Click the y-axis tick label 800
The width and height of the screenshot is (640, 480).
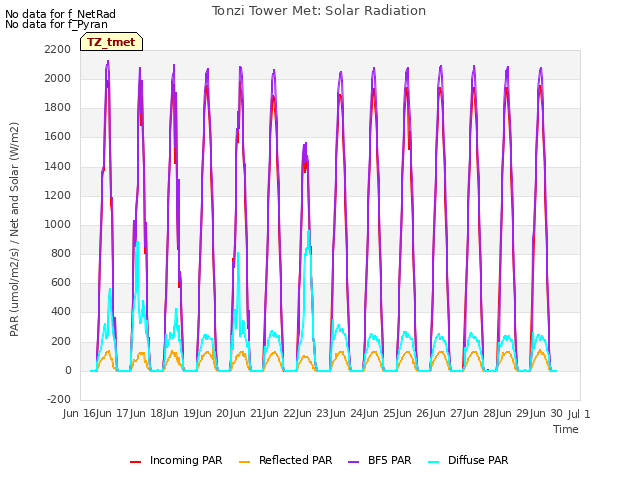click(x=61, y=253)
